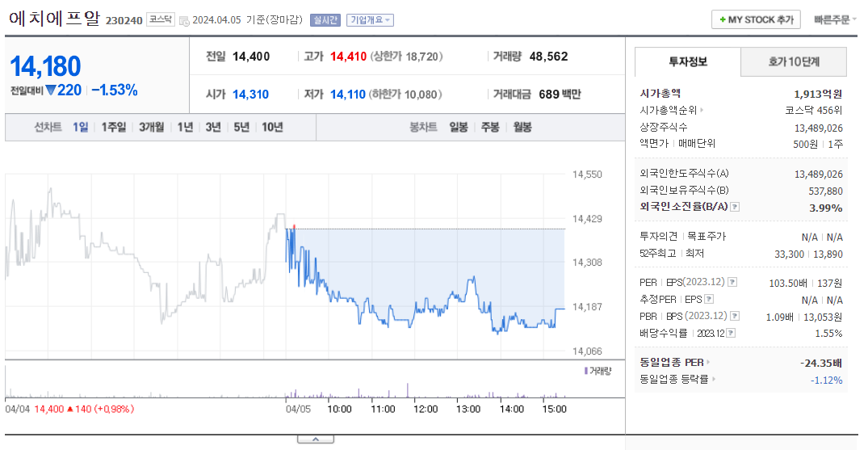Click the 동일업종 PER value -24.35배
868x450 pixels.
point(821,363)
